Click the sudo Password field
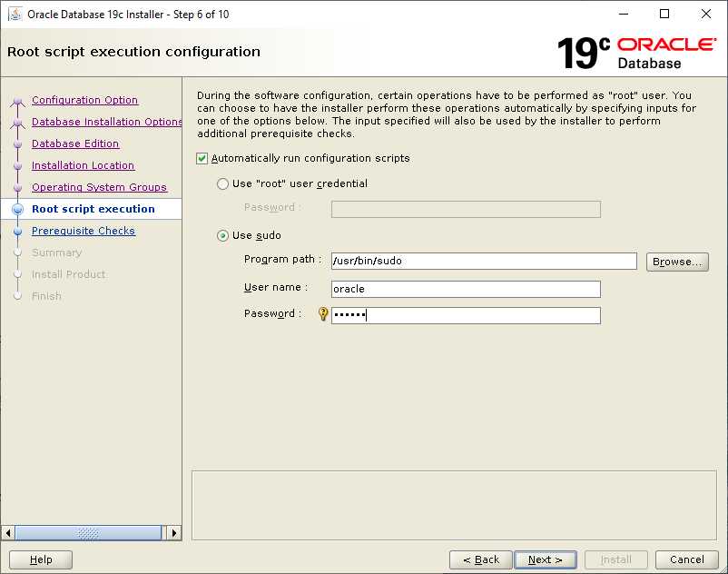The width and height of the screenshot is (728, 574). coord(466,315)
